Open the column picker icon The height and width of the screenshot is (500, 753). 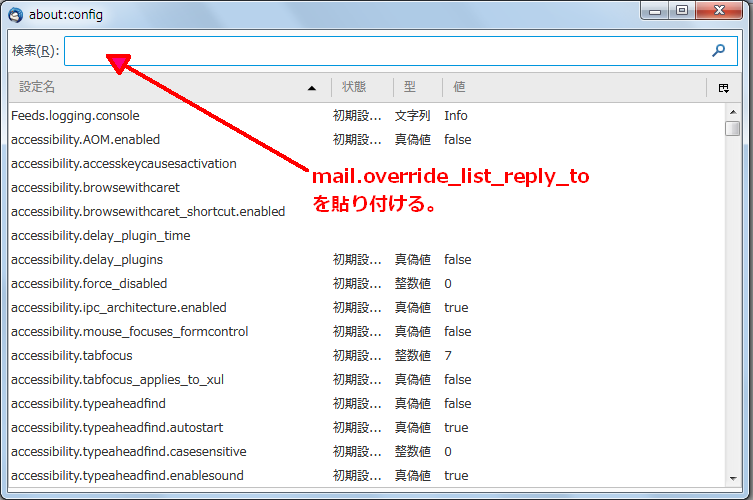(x=723, y=88)
